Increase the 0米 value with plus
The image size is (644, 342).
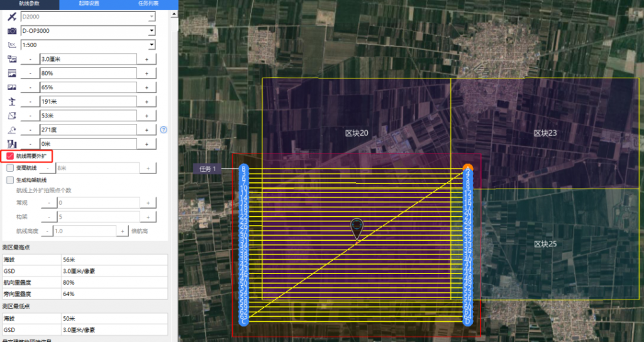tap(147, 144)
